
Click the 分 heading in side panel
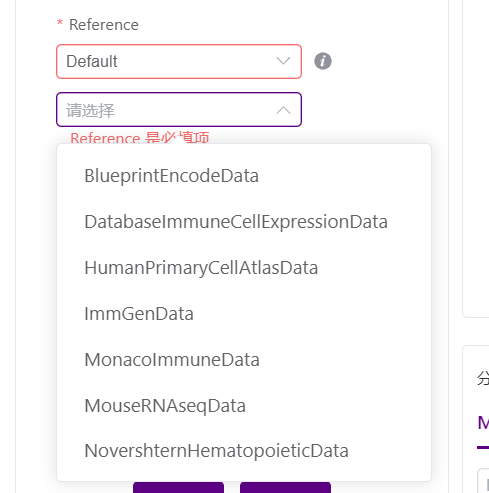pyautogui.click(x=483, y=379)
